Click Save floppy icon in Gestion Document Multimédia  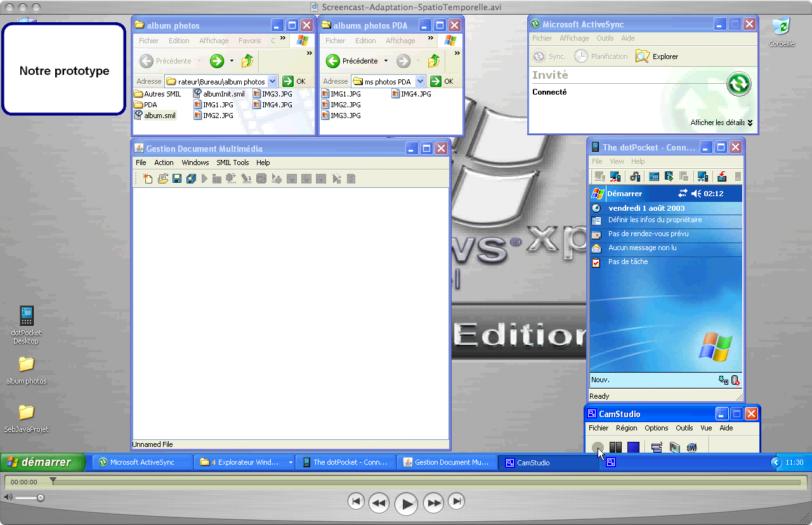pos(177,179)
